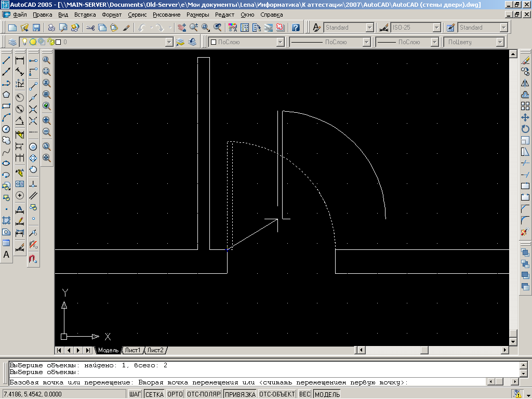Toggle layer 0 on/off lightbulb
Viewport: 532px width, 399px height.
24,42
